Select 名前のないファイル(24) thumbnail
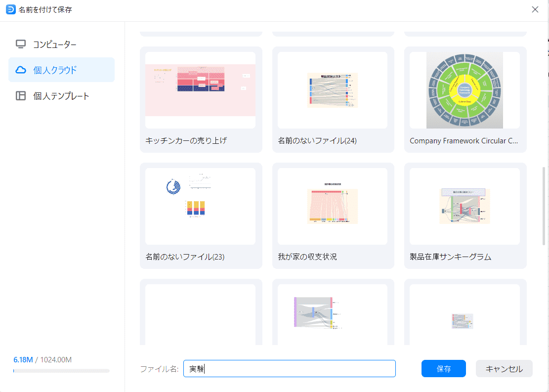 point(333,90)
